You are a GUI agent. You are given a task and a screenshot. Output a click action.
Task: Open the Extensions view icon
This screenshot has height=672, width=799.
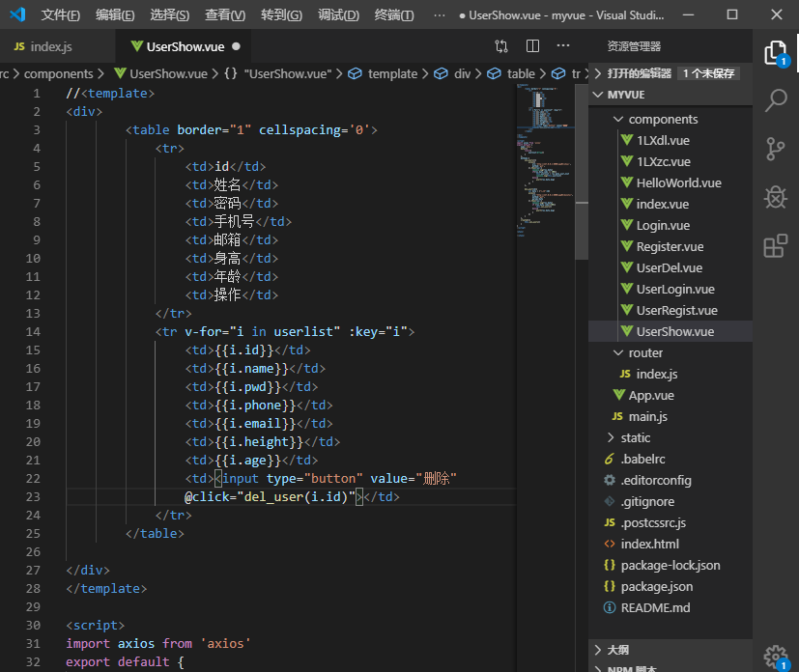pyautogui.click(x=775, y=246)
